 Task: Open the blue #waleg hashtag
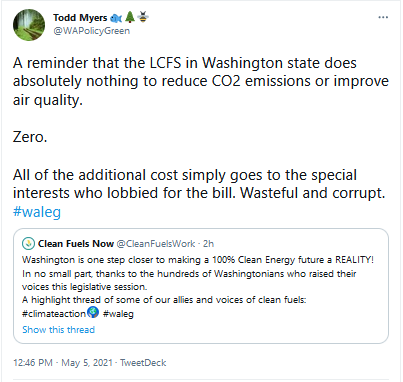coord(37,212)
